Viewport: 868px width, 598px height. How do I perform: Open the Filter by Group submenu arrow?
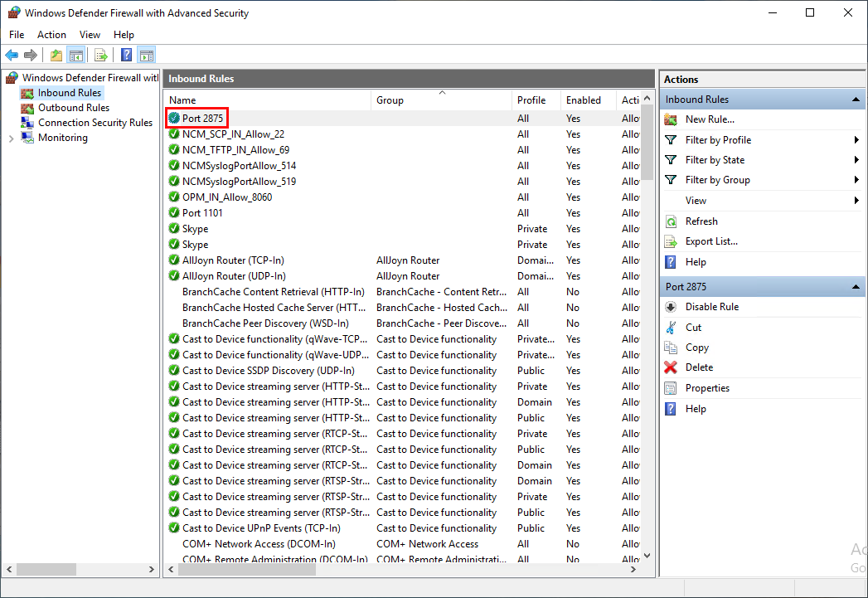(x=856, y=180)
